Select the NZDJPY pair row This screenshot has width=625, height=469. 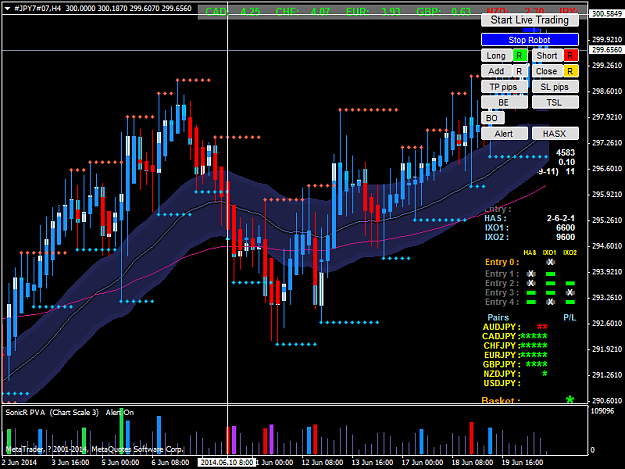click(x=515, y=374)
